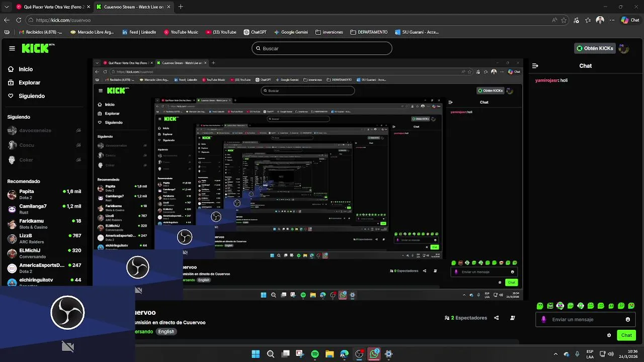Open recommended channel Papita
644x362 pixels.
point(44,195)
